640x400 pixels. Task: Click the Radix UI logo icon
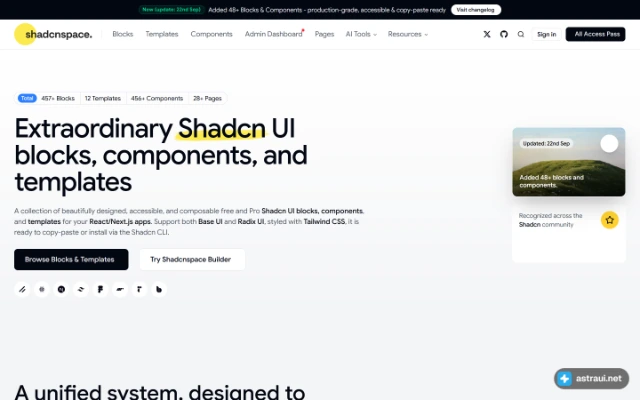pos(140,289)
